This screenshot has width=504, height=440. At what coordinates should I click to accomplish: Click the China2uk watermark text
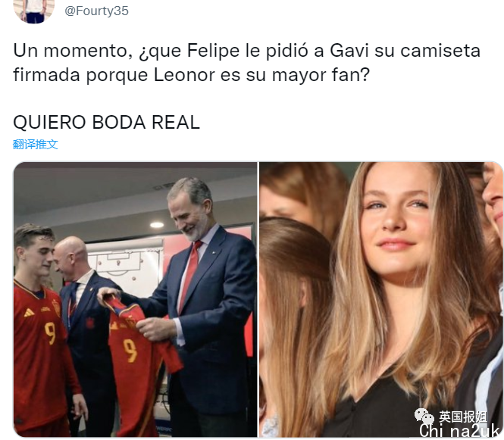(460, 431)
